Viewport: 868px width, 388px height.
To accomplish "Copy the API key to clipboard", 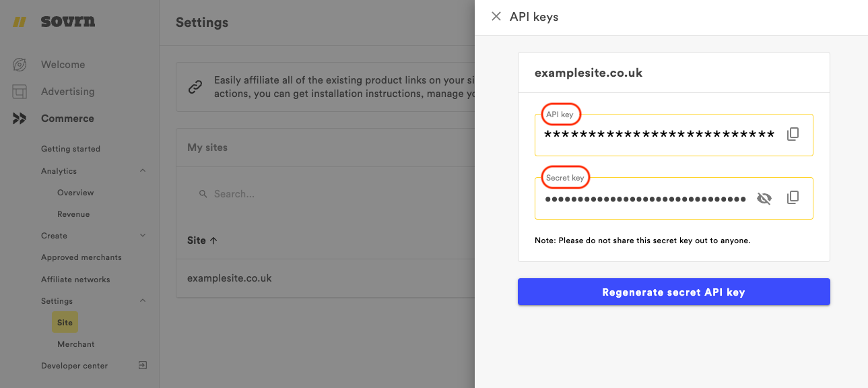I will pyautogui.click(x=793, y=134).
